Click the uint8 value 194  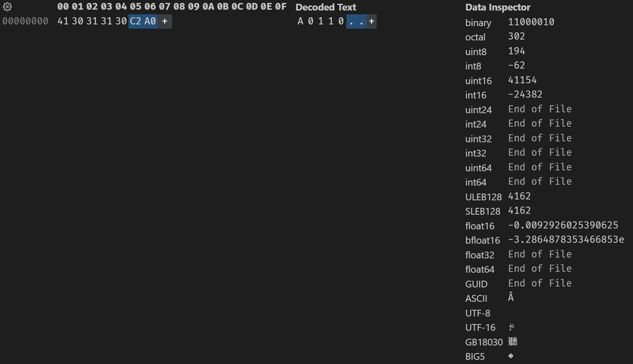[516, 51]
